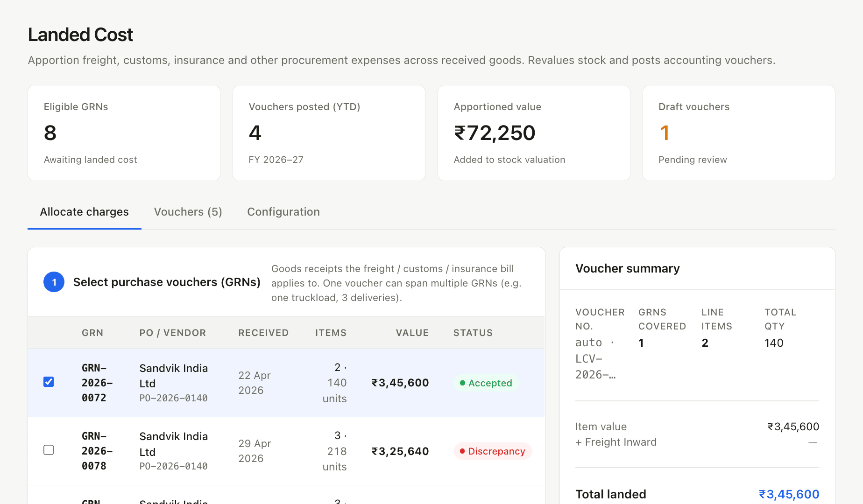Open the Configuration tab
This screenshot has width=863, height=504.
[x=283, y=212]
